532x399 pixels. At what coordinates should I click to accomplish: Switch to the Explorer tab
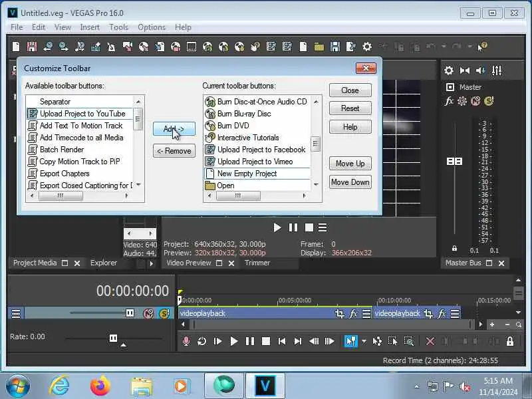pos(104,263)
